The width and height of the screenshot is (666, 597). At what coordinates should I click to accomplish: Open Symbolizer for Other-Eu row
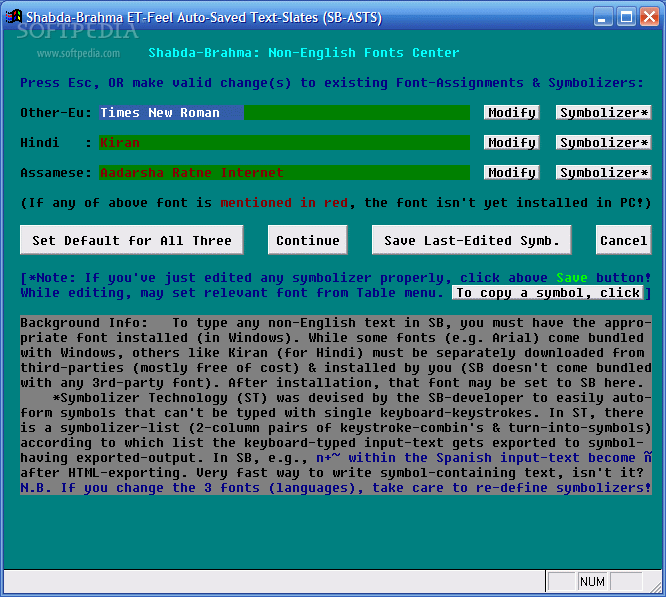[x=603, y=113]
